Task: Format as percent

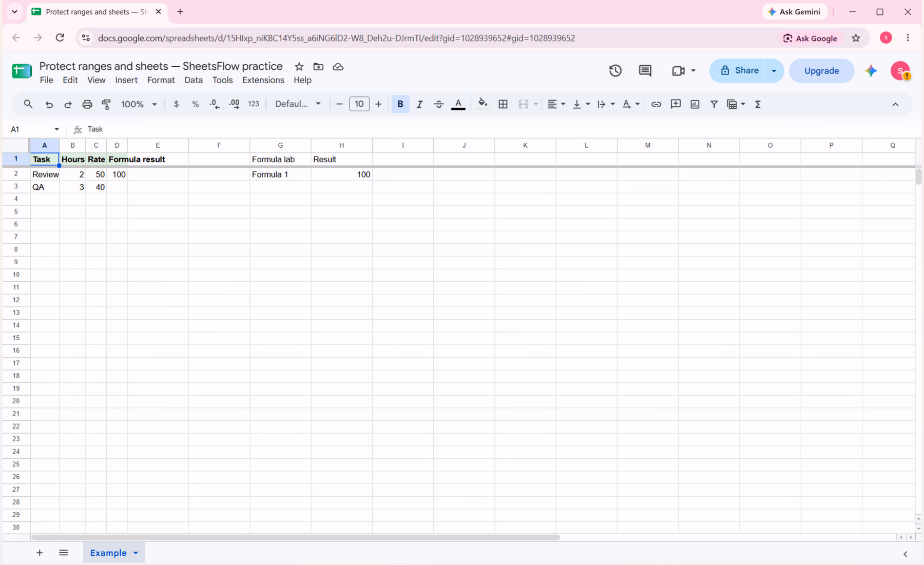Action: pyautogui.click(x=196, y=104)
